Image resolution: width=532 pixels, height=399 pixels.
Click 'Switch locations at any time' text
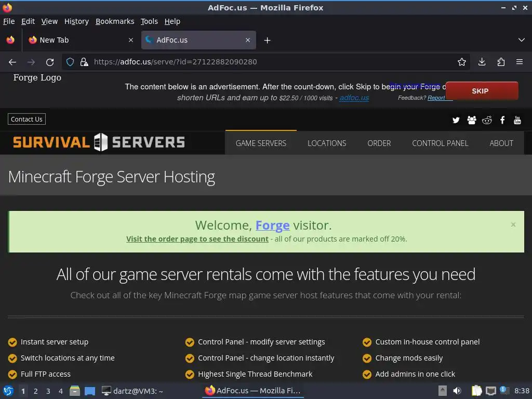[x=68, y=358]
